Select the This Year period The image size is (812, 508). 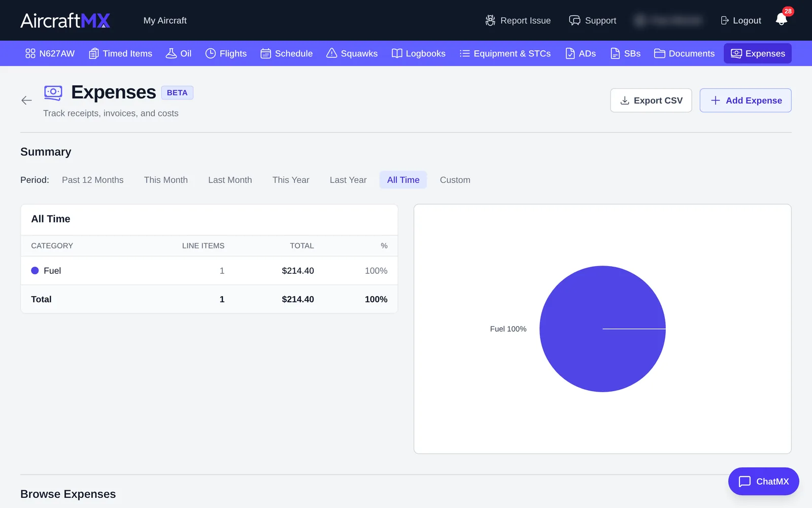click(291, 180)
